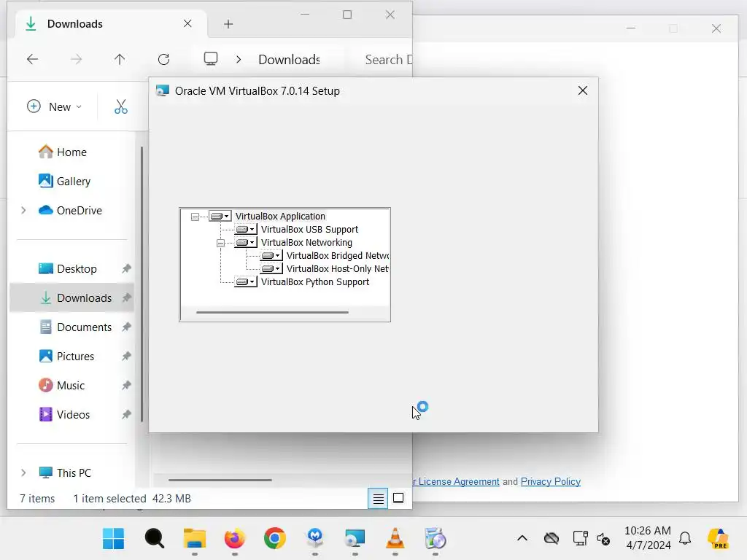Select VirtualBox USB Support tree item

(309, 230)
